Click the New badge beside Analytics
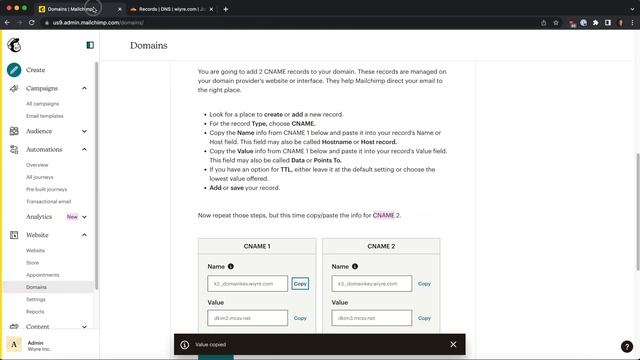The height and width of the screenshot is (360, 640). click(x=72, y=217)
